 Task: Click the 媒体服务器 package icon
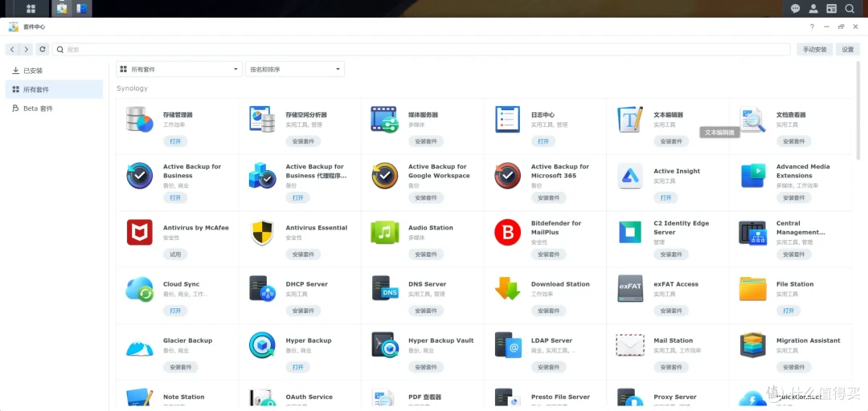pyautogui.click(x=385, y=120)
